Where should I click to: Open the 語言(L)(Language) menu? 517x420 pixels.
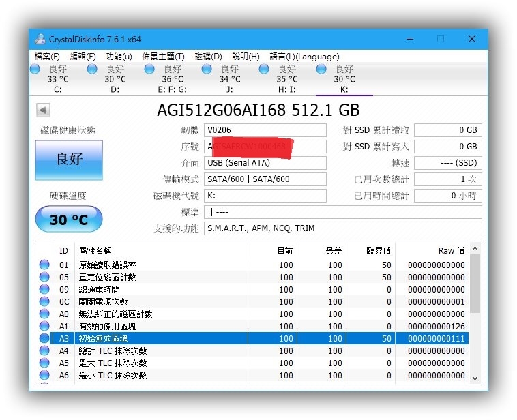[304, 57]
